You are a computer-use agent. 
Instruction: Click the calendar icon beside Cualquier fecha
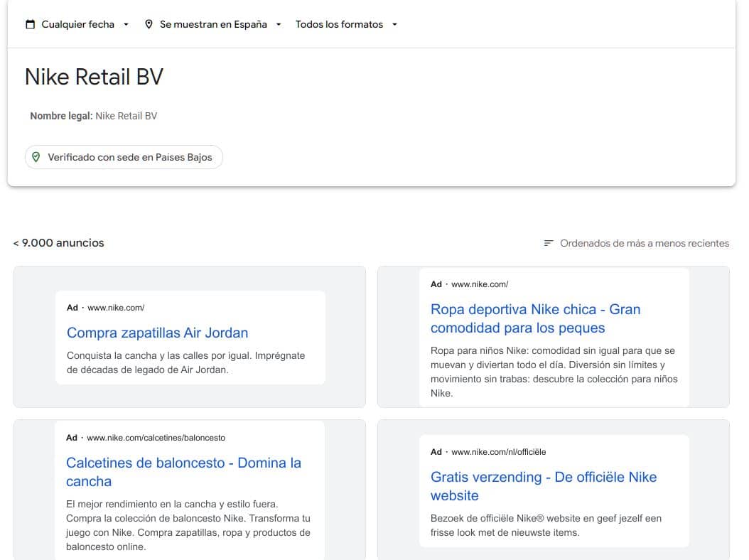(x=30, y=24)
